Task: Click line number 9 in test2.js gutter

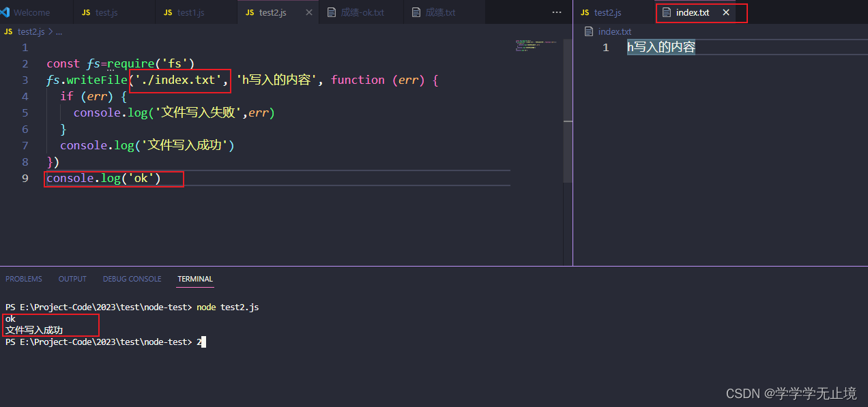Action: pyautogui.click(x=25, y=179)
